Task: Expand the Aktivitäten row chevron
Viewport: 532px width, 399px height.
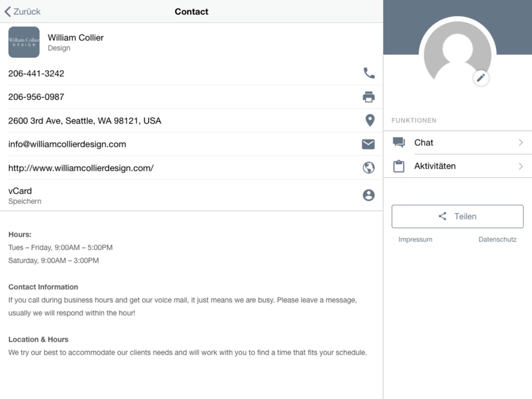Action: [x=521, y=167]
